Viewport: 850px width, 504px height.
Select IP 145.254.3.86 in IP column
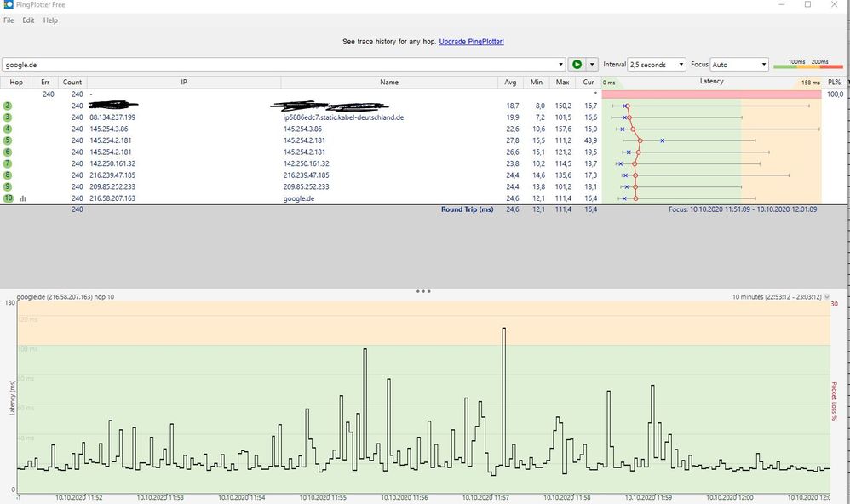point(109,129)
